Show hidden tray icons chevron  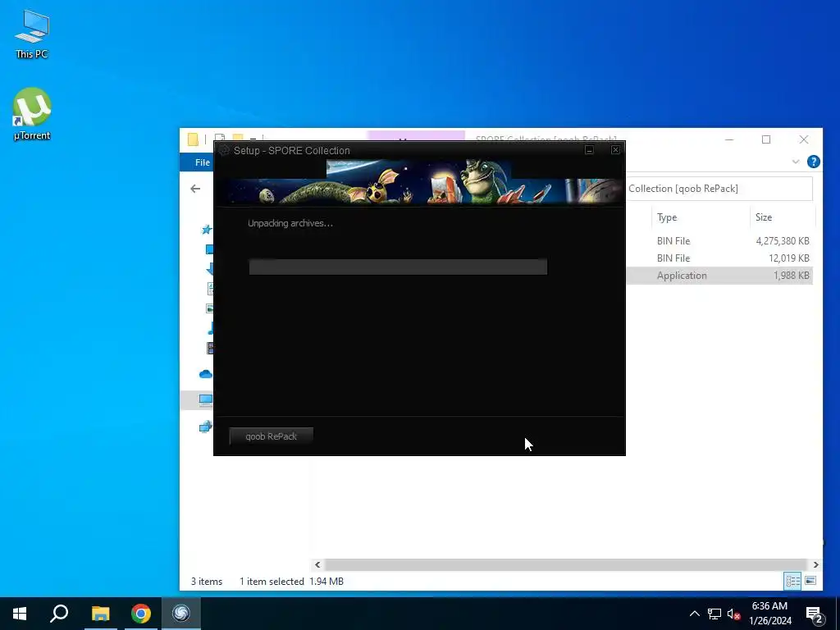click(x=694, y=614)
